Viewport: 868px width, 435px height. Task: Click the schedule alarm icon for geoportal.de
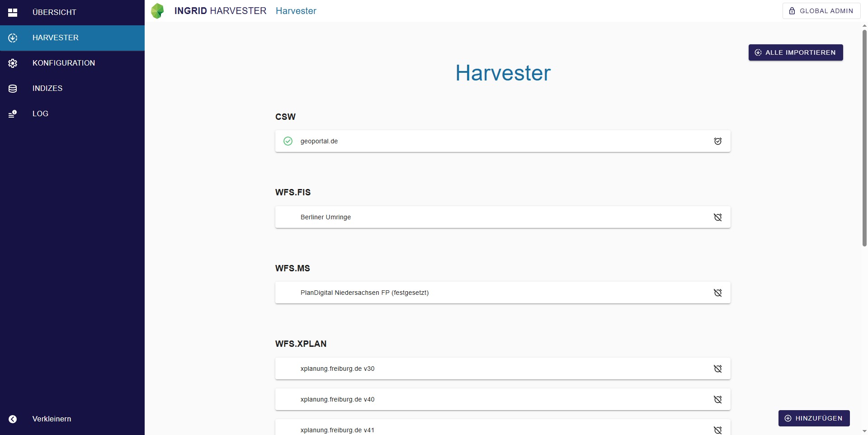(717, 141)
